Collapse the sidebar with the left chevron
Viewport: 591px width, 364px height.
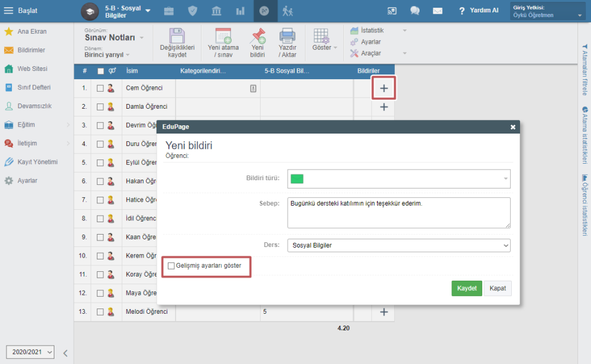coord(65,353)
